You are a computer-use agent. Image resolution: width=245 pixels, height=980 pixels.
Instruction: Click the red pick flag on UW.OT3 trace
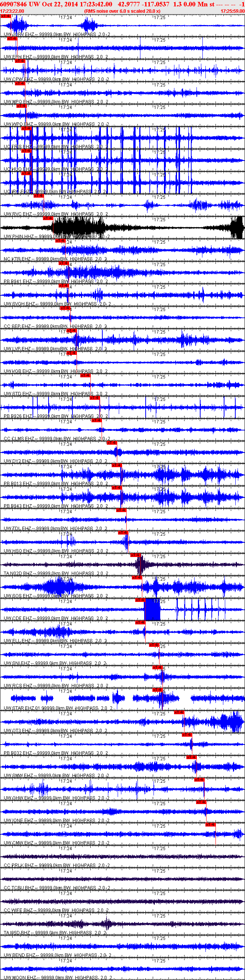[x=179, y=712]
